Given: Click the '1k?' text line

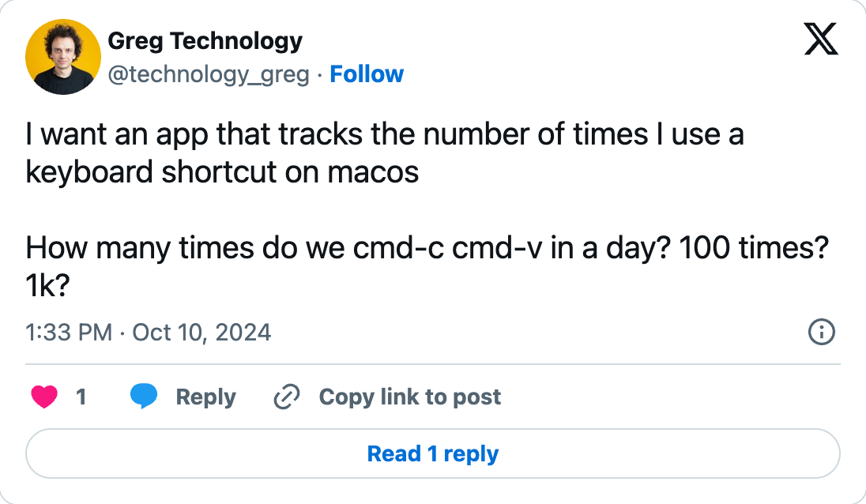Looking at the screenshot, I should point(47,285).
